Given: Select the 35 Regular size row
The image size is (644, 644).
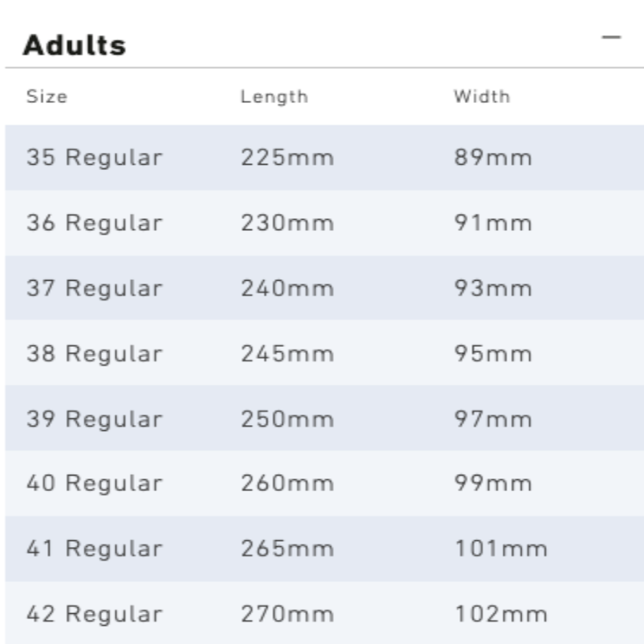Looking at the screenshot, I should (94, 158).
